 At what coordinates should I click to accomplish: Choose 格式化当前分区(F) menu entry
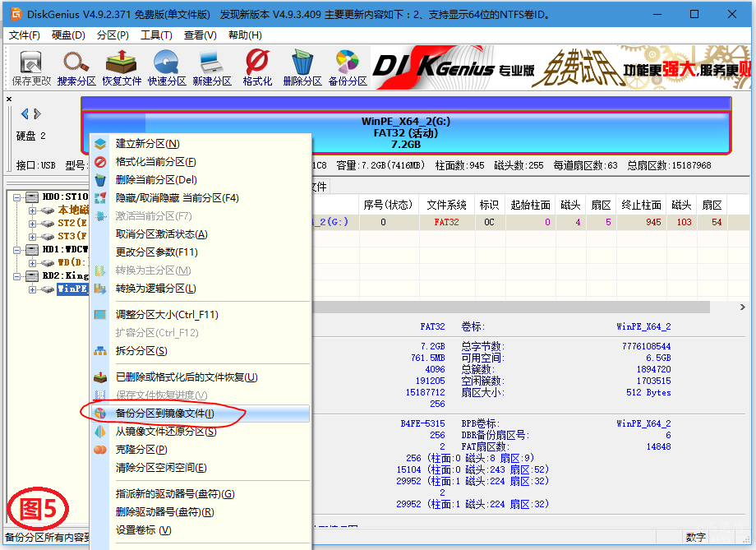200,162
